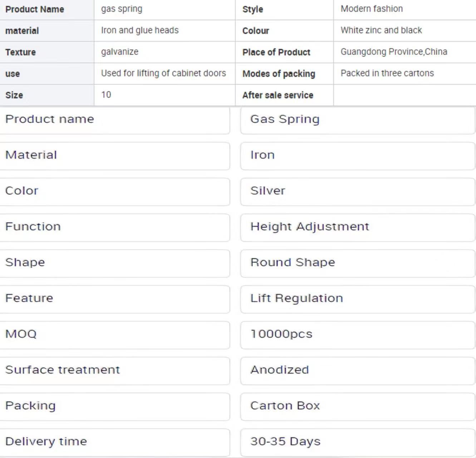This screenshot has width=476, height=458.
Task: Click the 'Height Adjustment' field
Action: point(358,228)
